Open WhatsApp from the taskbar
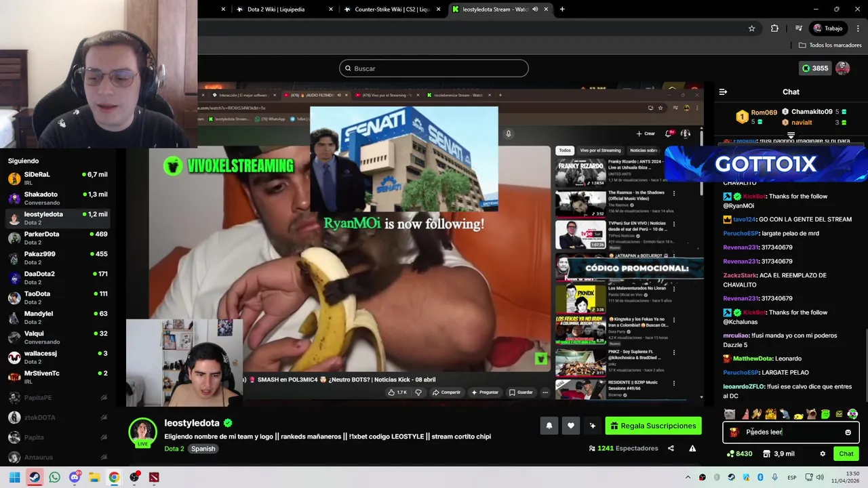The height and width of the screenshot is (488, 868). 54,477
